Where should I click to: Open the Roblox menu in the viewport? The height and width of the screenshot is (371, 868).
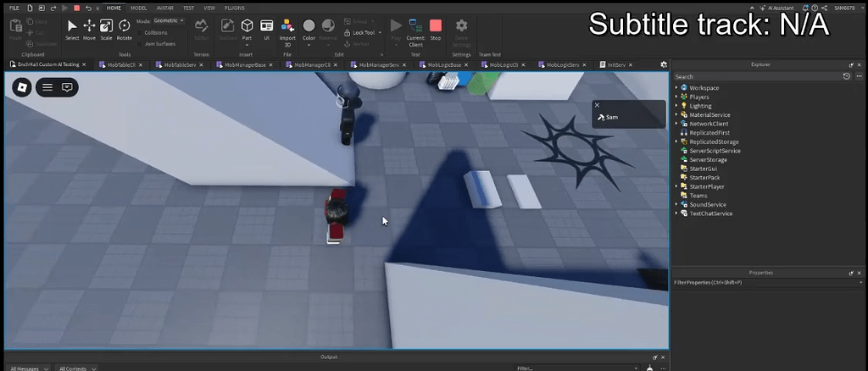click(22, 86)
